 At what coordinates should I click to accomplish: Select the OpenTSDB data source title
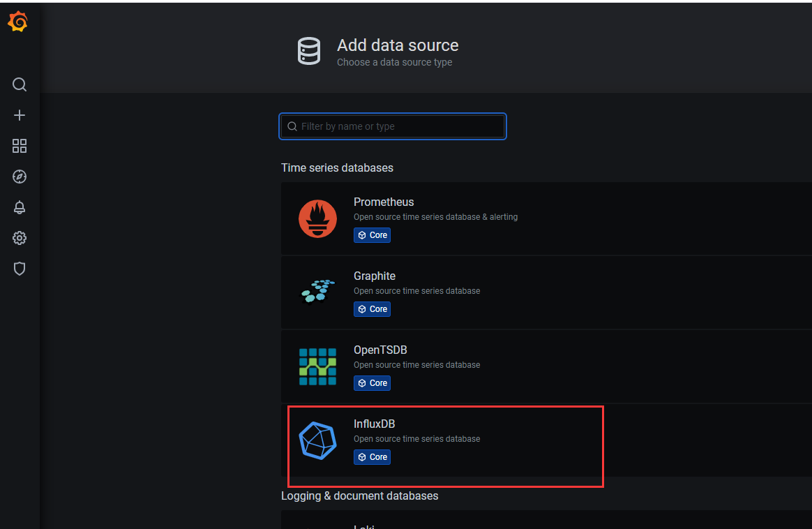tap(380, 350)
